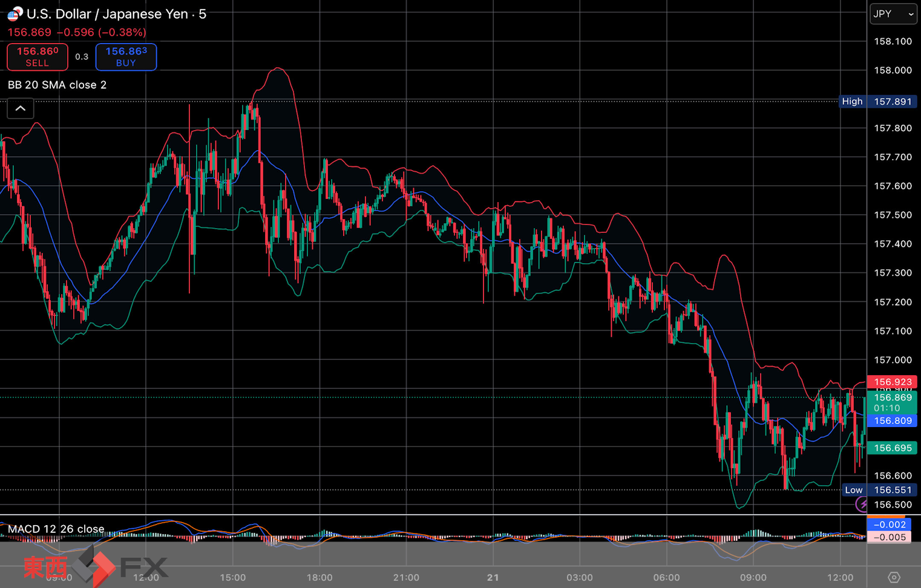Click the U.S. Dollar / Japanese Yen title
The height and width of the screenshot is (588, 921).
point(116,14)
